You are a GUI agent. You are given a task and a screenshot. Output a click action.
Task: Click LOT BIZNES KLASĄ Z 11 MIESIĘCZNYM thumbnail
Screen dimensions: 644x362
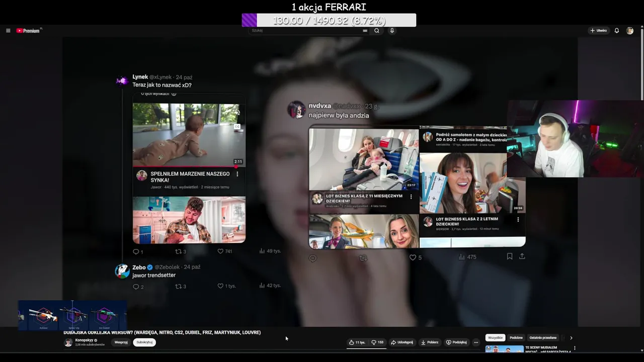pyautogui.click(x=364, y=159)
